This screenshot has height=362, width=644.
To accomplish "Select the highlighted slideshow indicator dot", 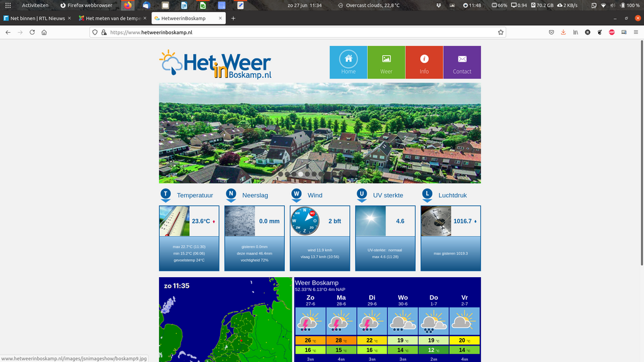I will (x=301, y=174).
